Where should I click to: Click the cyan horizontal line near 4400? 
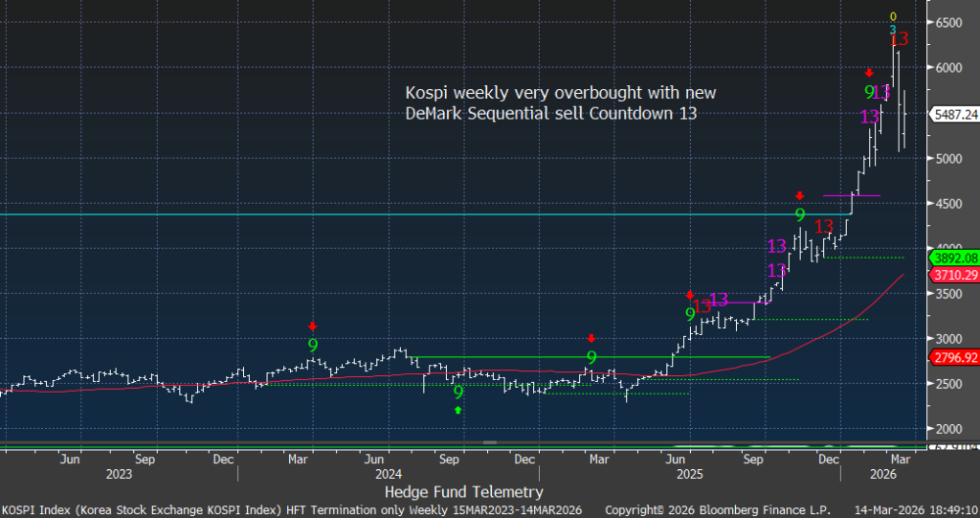pyautogui.click(x=287, y=214)
